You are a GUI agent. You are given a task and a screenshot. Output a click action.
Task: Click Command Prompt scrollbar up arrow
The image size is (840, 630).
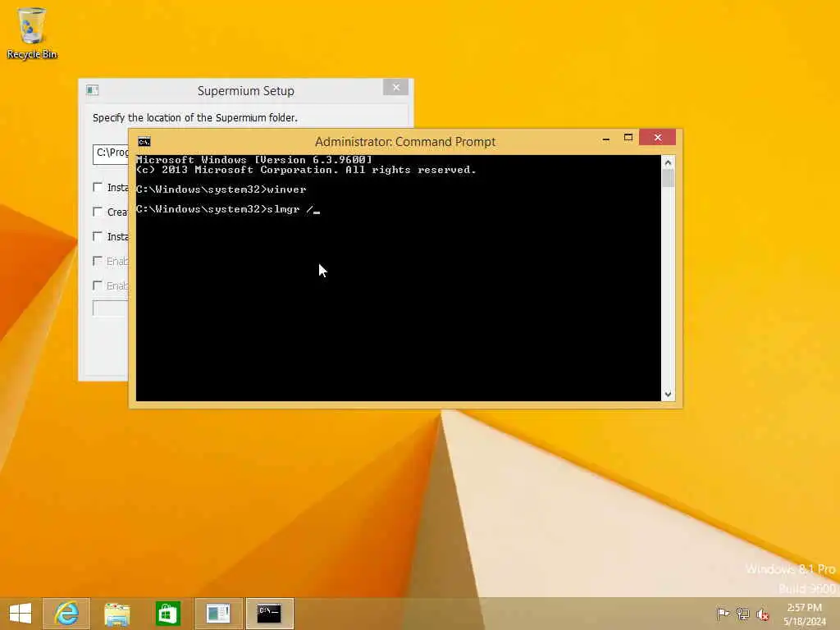tap(668, 162)
